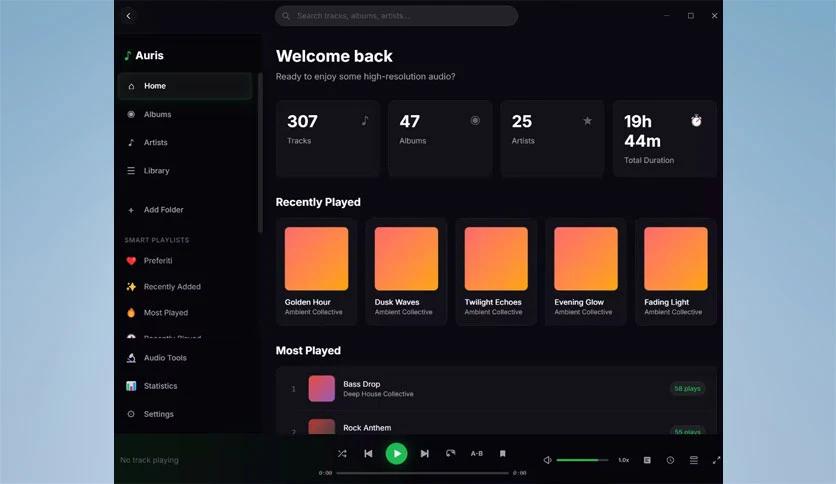Click the No track playing label
The height and width of the screenshot is (484, 836).
tap(149, 460)
